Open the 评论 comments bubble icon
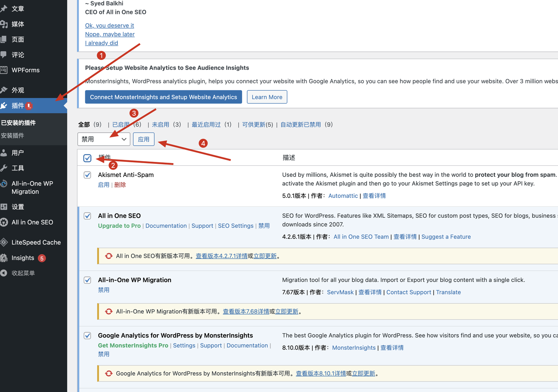 tap(3, 55)
